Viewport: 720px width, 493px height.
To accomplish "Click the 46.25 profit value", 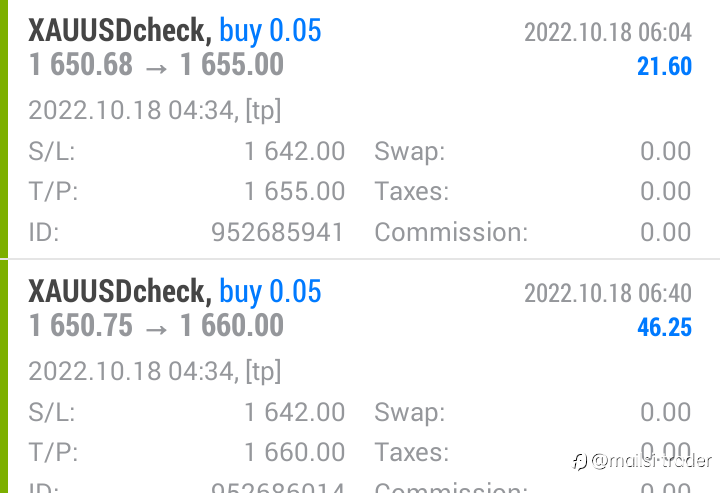I will coord(664,327).
